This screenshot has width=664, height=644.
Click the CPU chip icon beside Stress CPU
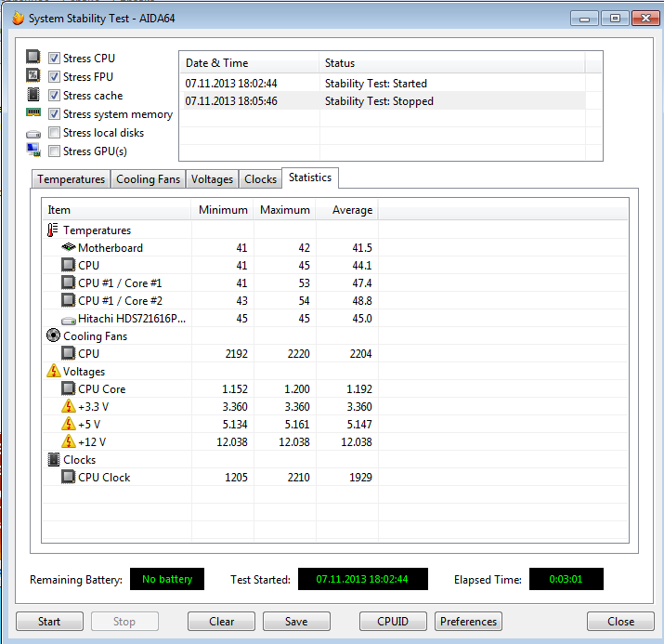(x=33, y=57)
